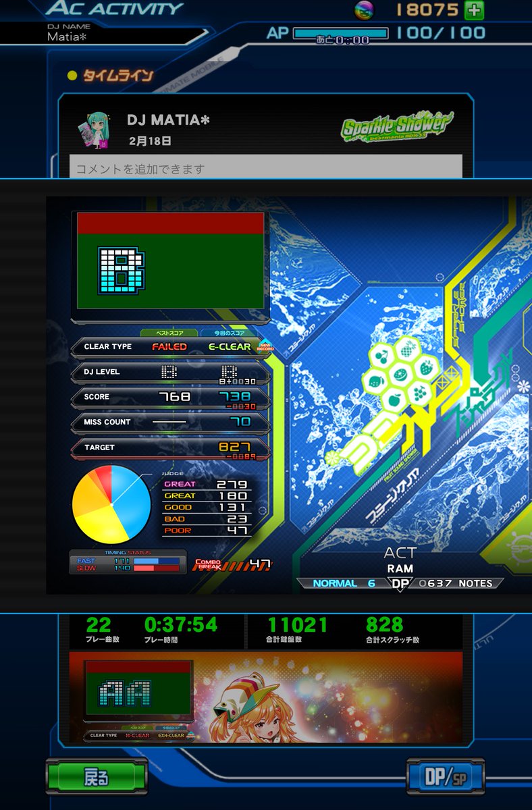Image resolution: width=532 pixels, height=810 pixels.
Task: Click the COMBO BREAK counter
Action: [234, 564]
